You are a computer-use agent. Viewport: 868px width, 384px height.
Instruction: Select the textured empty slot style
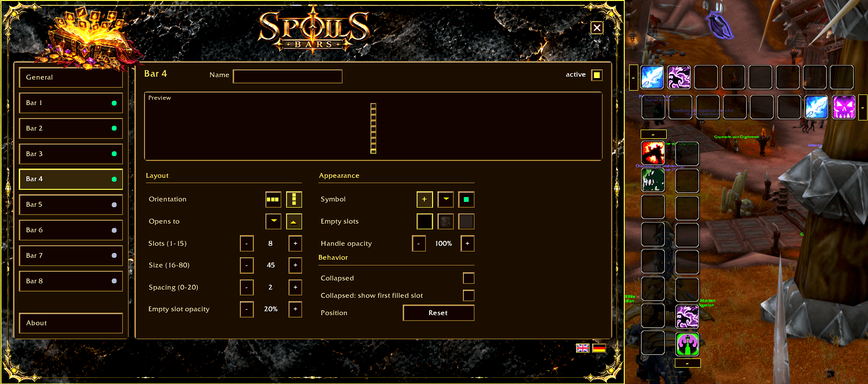(x=446, y=221)
